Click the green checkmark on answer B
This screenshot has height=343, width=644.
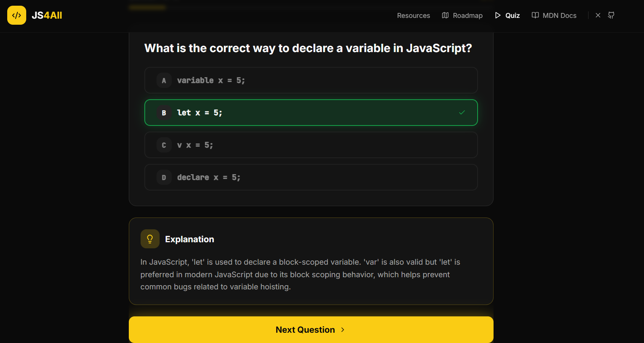(462, 113)
